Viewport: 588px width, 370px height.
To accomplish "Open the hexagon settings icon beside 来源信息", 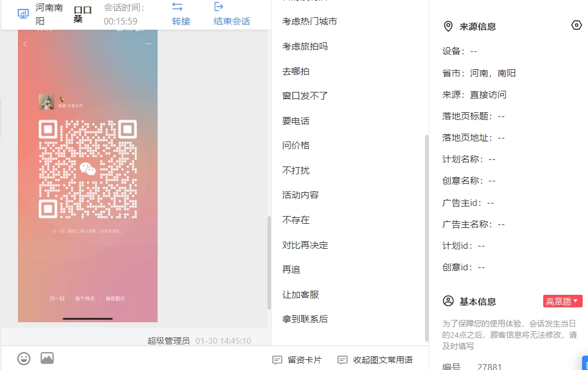I will click(x=577, y=25).
